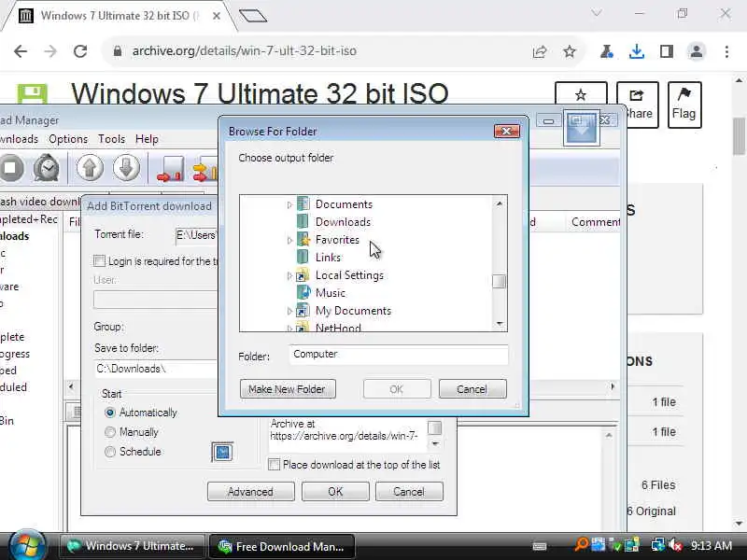The image size is (747, 560).
Task: Bookmark this page with the star icon
Action: [x=570, y=51]
